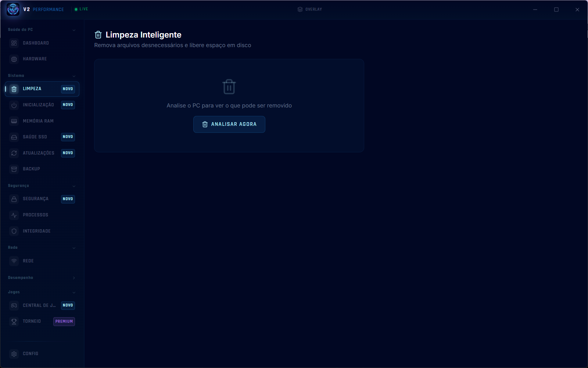Close the V2 Performance window

(577, 10)
